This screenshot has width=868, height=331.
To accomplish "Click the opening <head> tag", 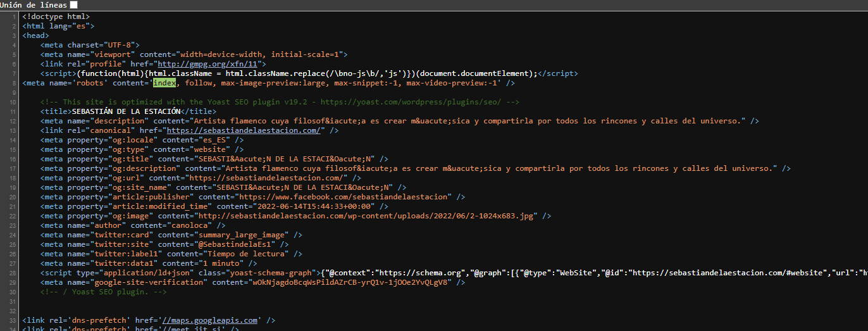I will click(x=35, y=35).
